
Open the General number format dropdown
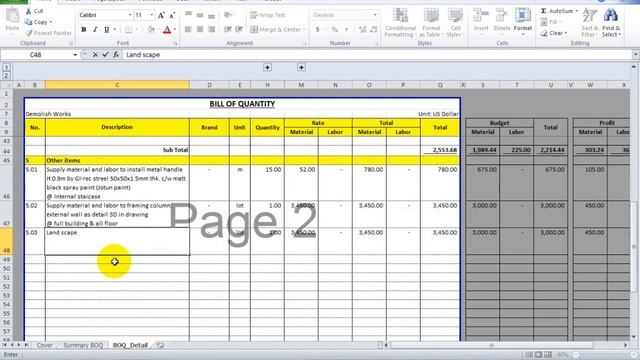point(375,15)
